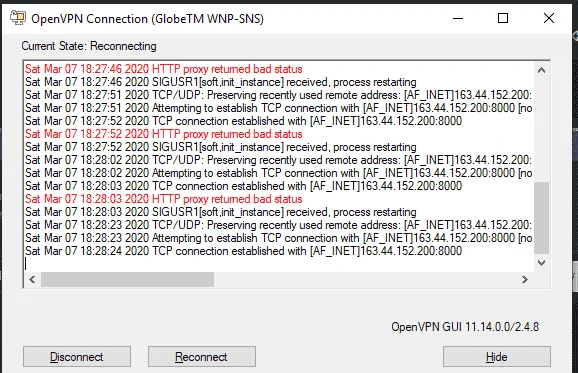Image resolution: width=578 pixels, height=373 pixels.
Task: Click log line 18:27:51 TCP/UDP Preserving address
Action: pos(278,95)
